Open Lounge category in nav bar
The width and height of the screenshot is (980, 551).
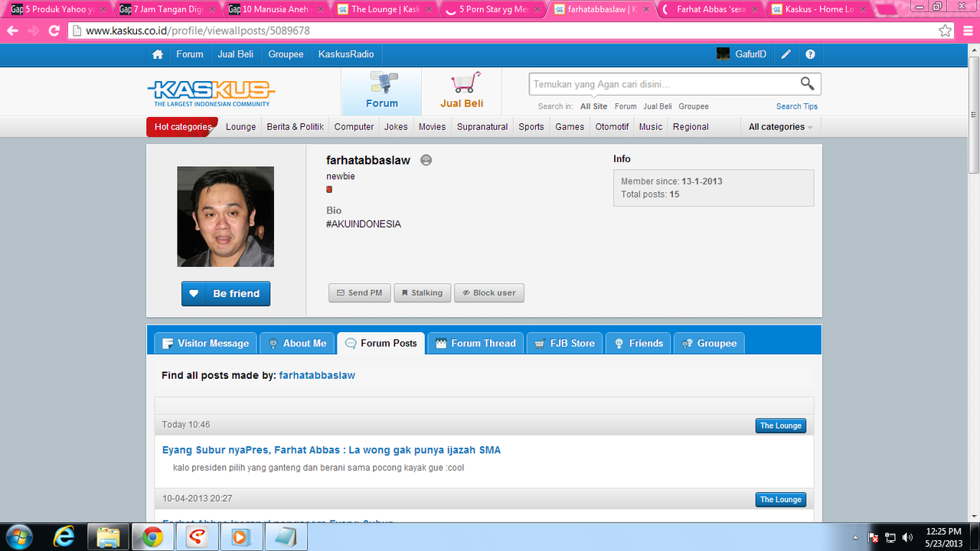pos(240,127)
